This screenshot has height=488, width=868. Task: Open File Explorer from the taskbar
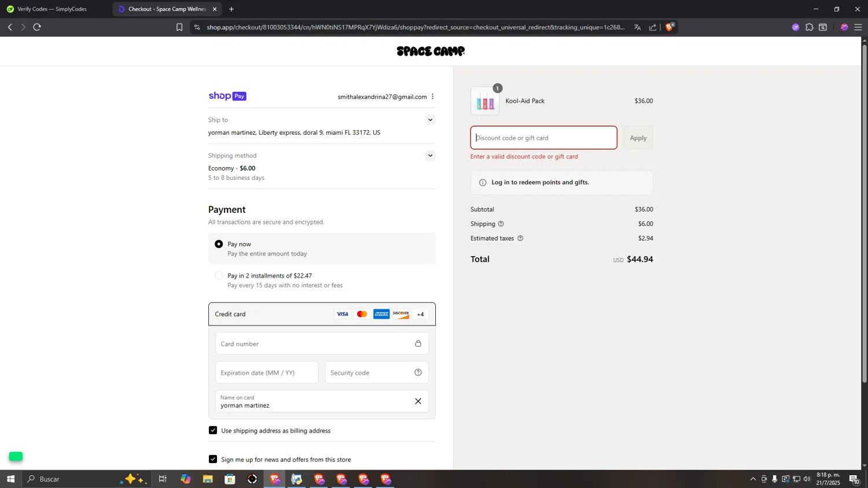click(x=208, y=479)
